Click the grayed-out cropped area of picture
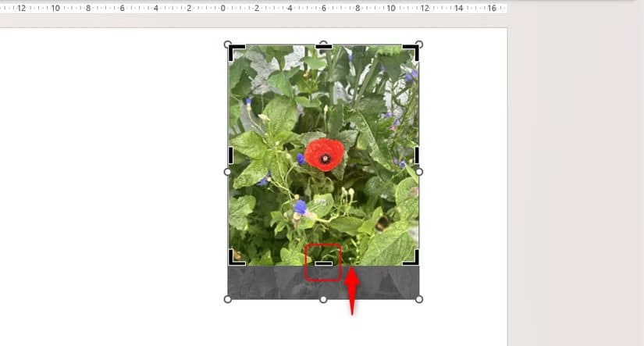Viewport: 644px width, 346px height. pyautogui.click(x=324, y=283)
